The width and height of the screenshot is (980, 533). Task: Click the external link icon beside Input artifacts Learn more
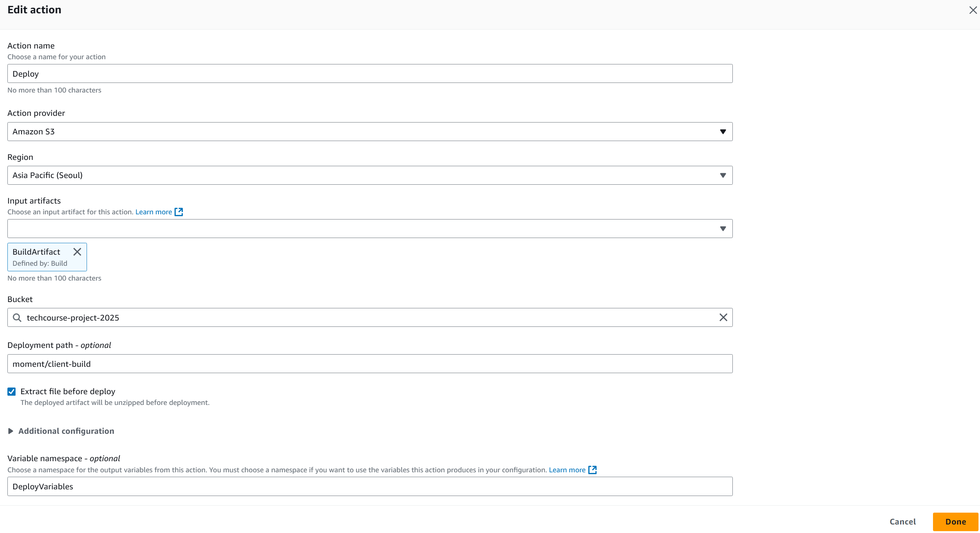(179, 212)
